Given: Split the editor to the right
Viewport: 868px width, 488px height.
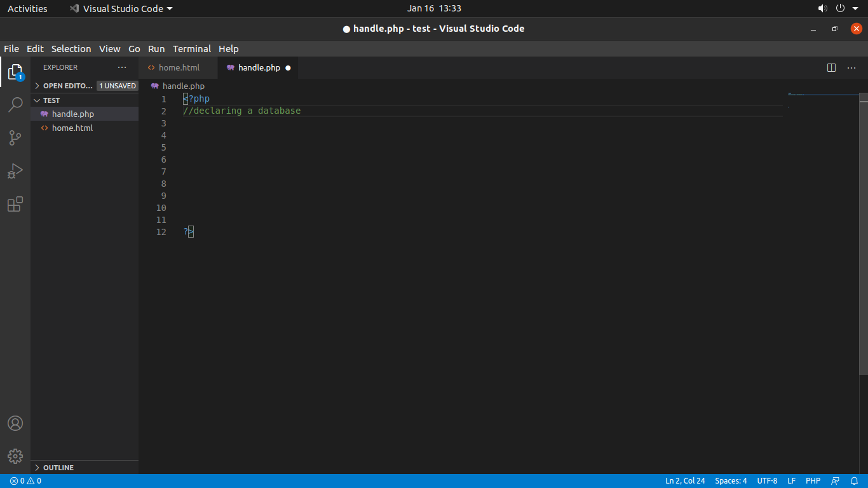Looking at the screenshot, I should click(x=831, y=68).
